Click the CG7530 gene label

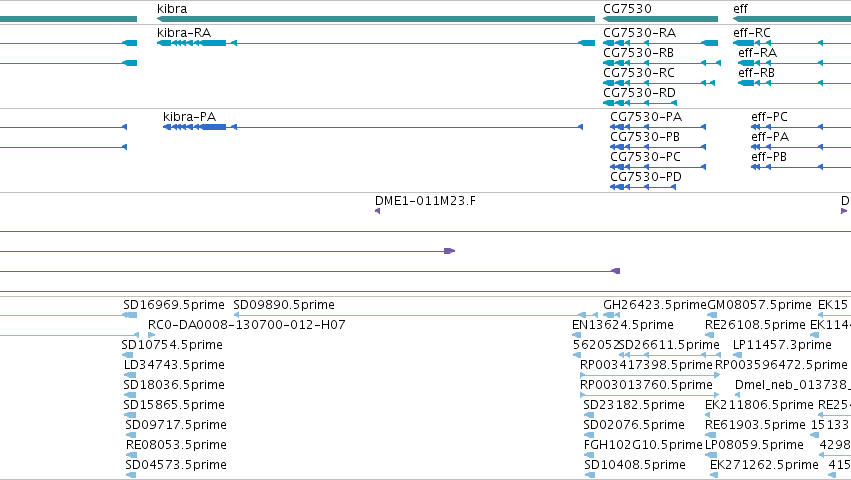click(x=627, y=9)
